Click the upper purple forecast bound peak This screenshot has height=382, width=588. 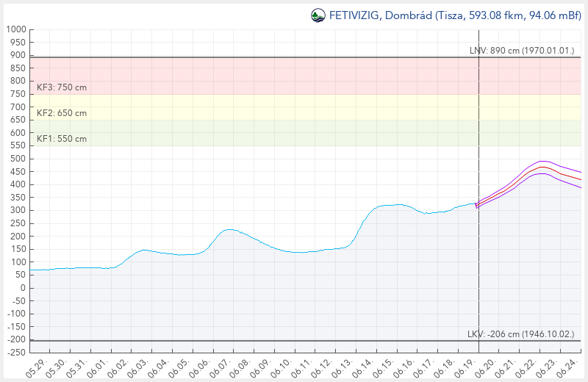(542, 161)
